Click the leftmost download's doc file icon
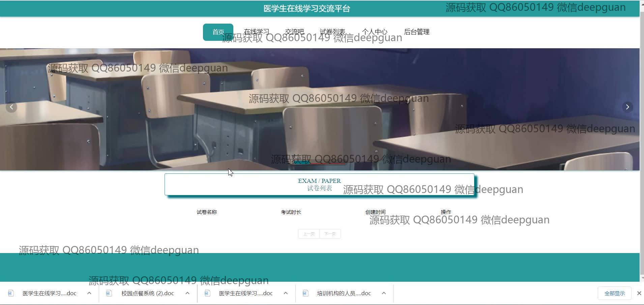This screenshot has width=644, height=305. (x=11, y=293)
